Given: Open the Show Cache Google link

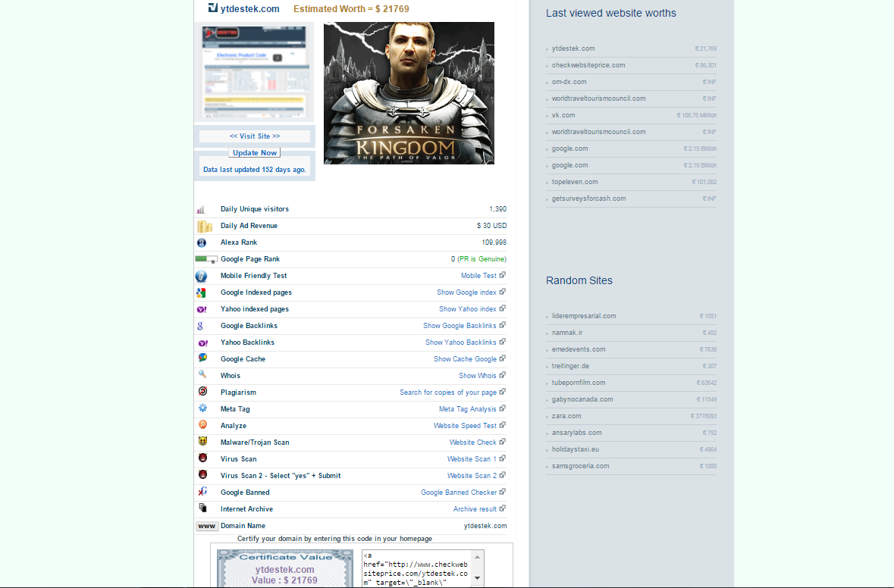Looking at the screenshot, I should point(466,359).
